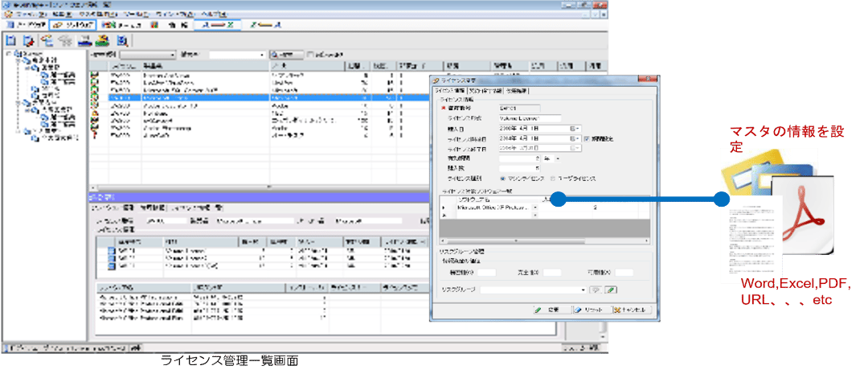Click horizontal scrollbar of dialog software grid

(545, 241)
